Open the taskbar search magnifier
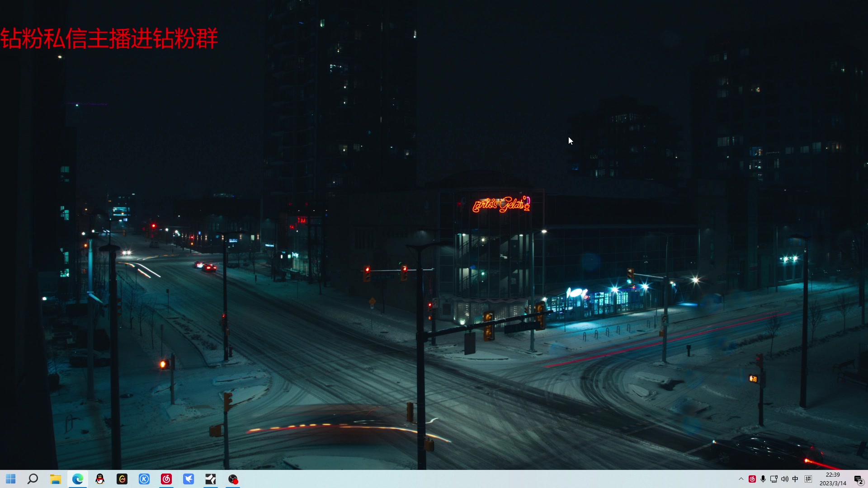The width and height of the screenshot is (868, 488). 33,479
